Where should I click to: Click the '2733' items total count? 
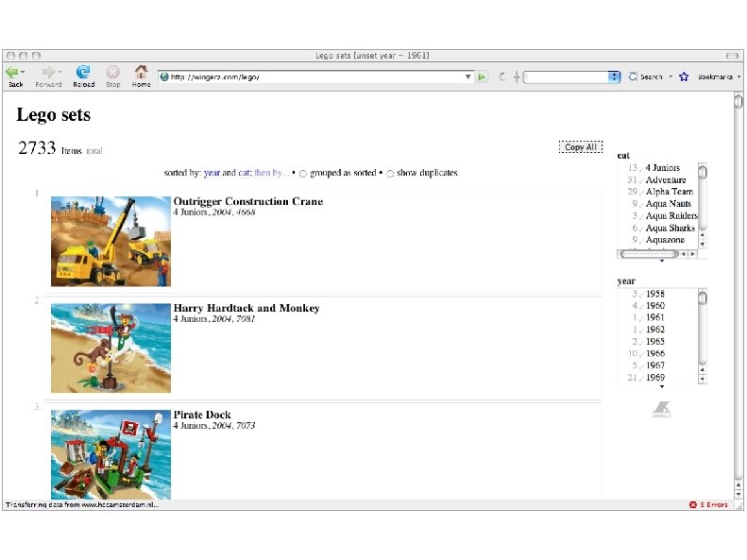(x=37, y=147)
